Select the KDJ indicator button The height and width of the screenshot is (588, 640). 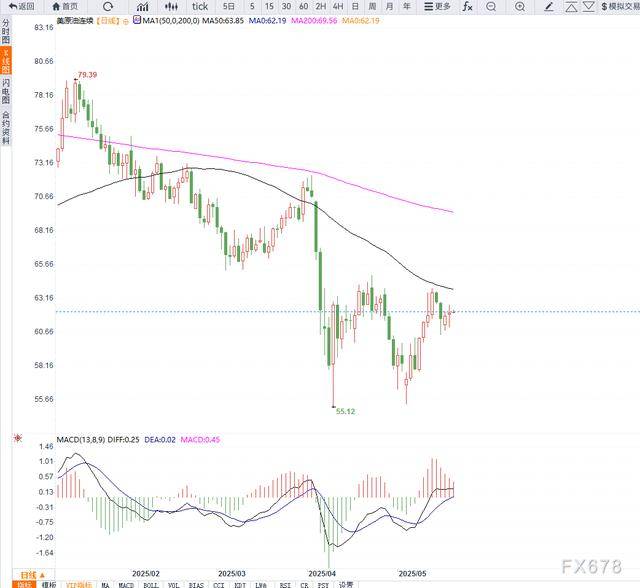point(239,583)
